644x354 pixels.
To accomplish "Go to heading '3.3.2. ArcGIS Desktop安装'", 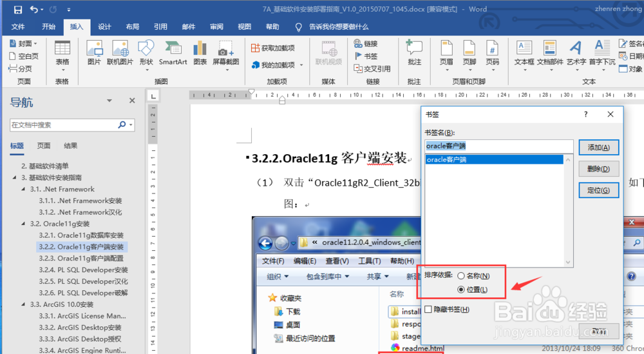I will click(80, 328).
